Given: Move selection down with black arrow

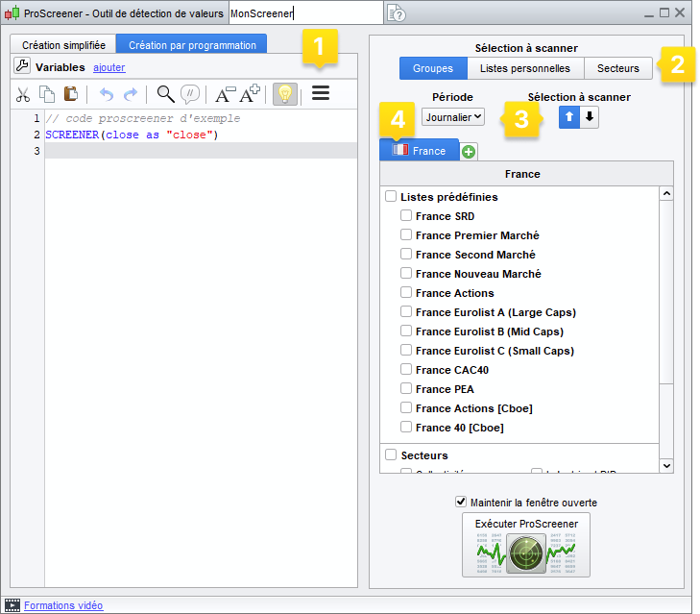Looking at the screenshot, I should 590,117.
